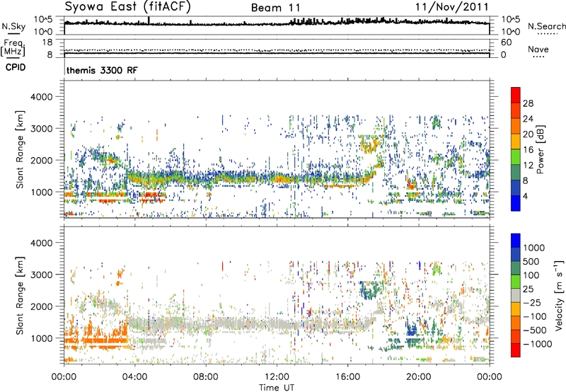566x392 pixels.
Task: Click the '3000' tick in velocity panel
Action: 41,275
